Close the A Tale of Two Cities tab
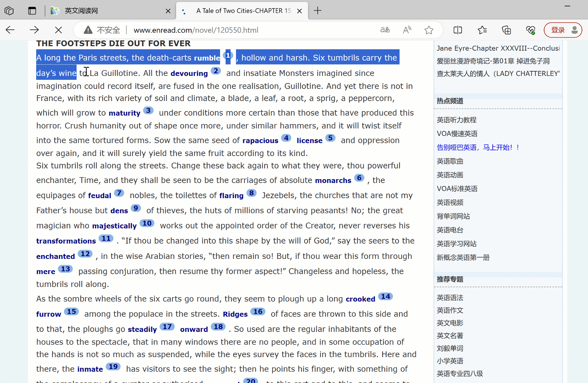Image resolution: width=588 pixels, height=383 pixels. [299, 11]
